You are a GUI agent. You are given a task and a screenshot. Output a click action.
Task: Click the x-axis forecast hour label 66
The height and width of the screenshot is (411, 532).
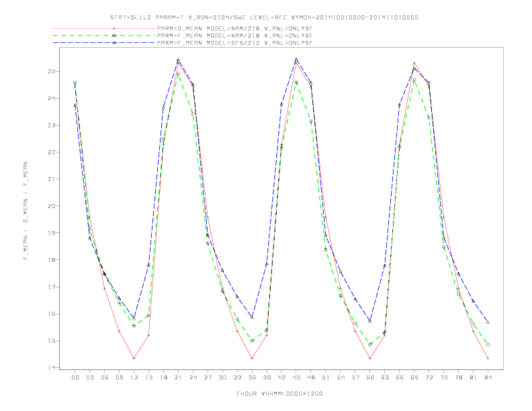(x=400, y=377)
